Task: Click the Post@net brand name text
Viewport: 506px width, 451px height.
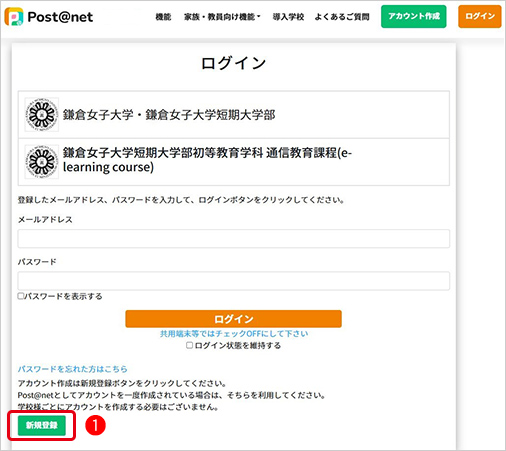Action: tap(60, 17)
